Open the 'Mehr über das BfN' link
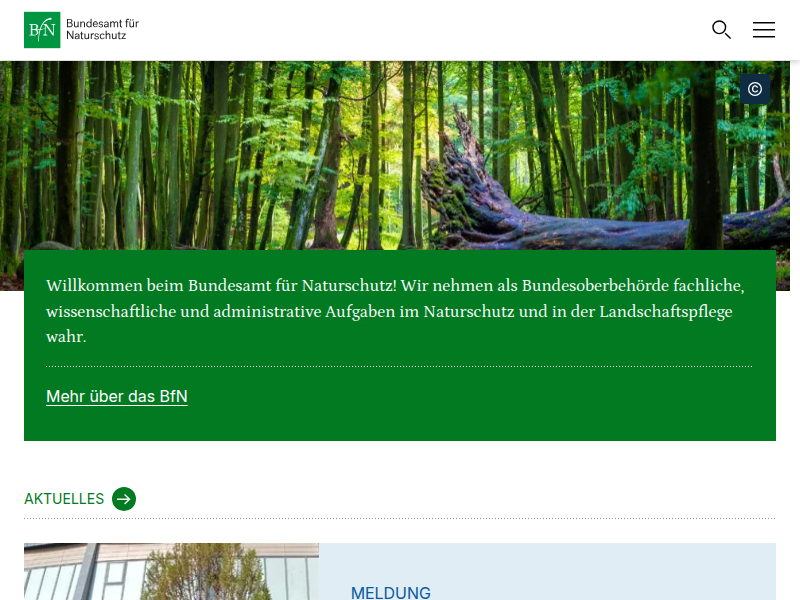Image resolution: width=800 pixels, height=600 pixels. [x=117, y=396]
